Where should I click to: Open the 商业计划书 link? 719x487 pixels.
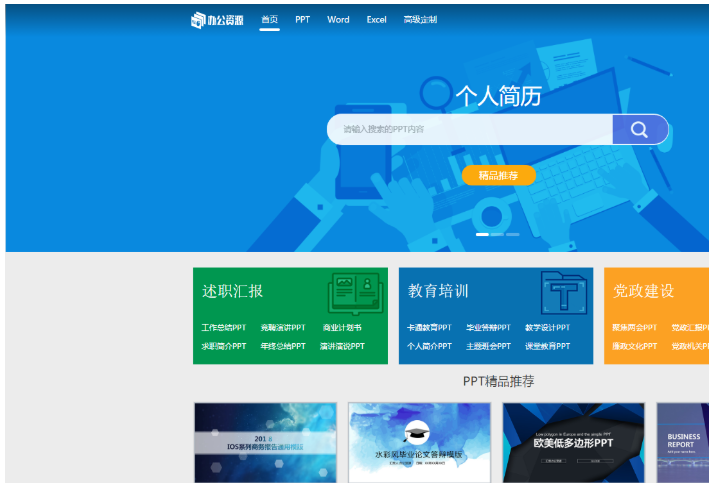pyautogui.click(x=342, y=327)
